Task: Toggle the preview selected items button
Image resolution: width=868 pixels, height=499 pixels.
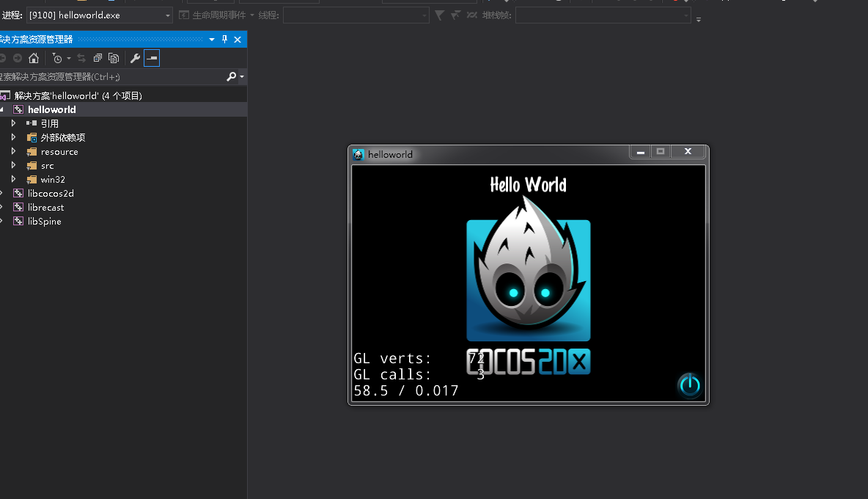Action: click(x=152, y=58)
